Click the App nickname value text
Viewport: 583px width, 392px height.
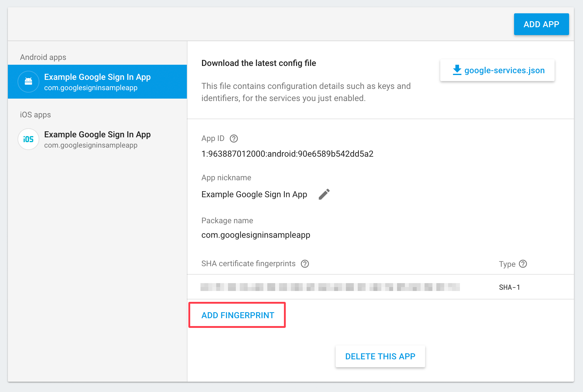tap(254, 194)
